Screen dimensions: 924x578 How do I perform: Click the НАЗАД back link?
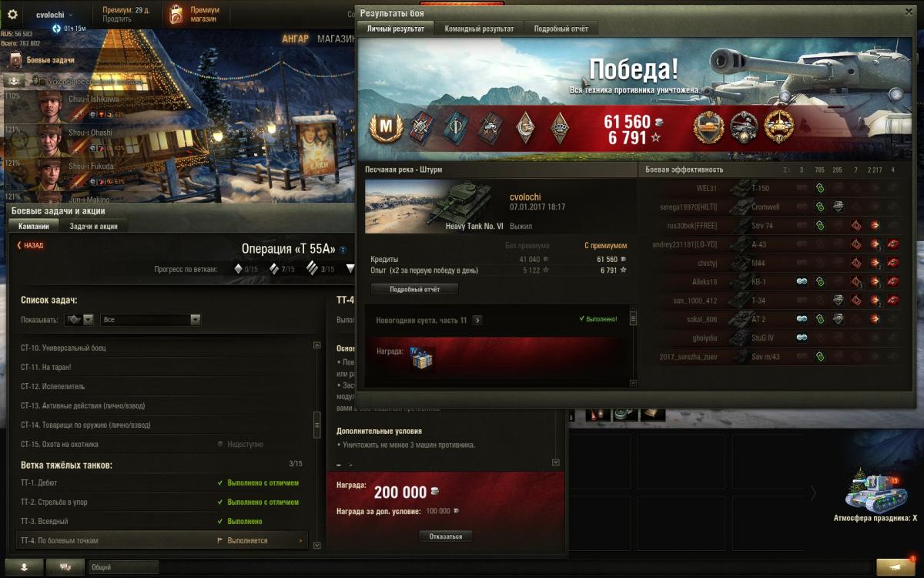pyautogui.click(x=30, y=245)
